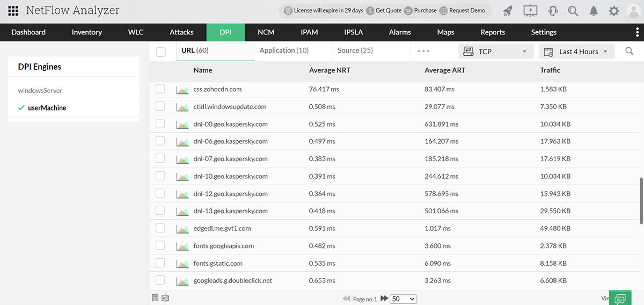Viewport: 644px width, 305px height.
Task: Click graph icon for ctldl.windowsupdate.com
Action: click(x=182, y=107)
